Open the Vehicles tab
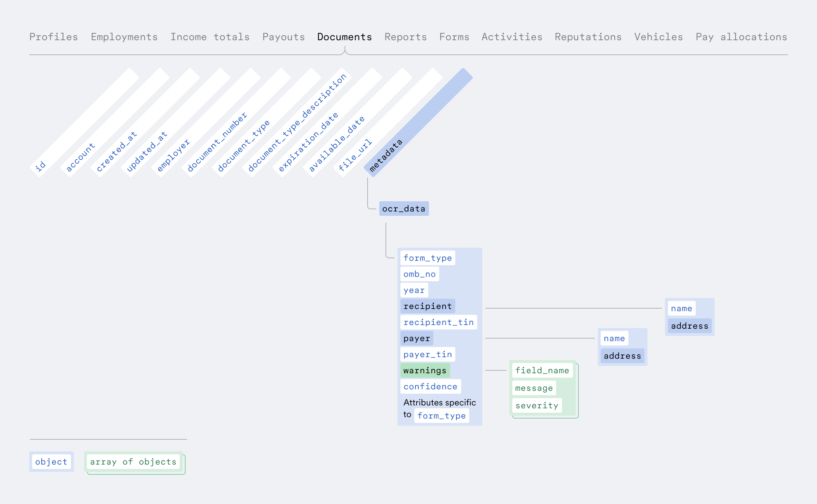817x504 pixels. 658,37
